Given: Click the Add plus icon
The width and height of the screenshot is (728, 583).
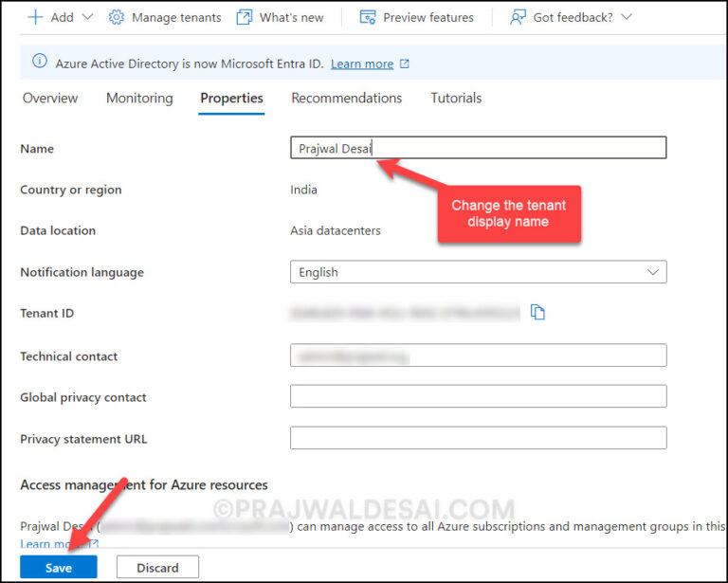Looking at the screenshot, I should tap(35, 18).
